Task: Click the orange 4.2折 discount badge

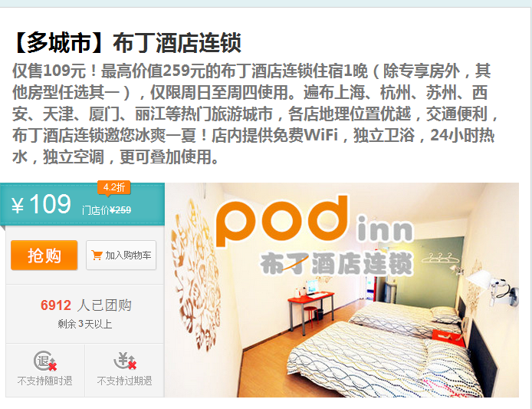Action: (x=114, y=187)
